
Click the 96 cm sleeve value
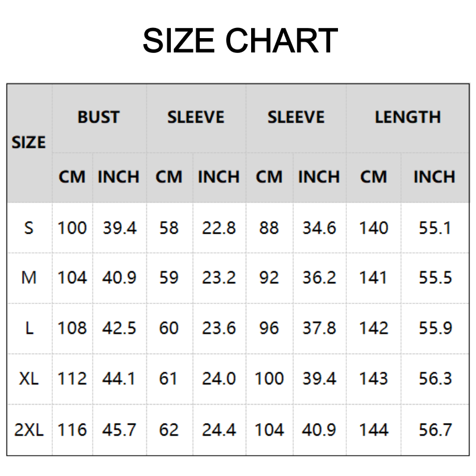(x=269, y=328)
